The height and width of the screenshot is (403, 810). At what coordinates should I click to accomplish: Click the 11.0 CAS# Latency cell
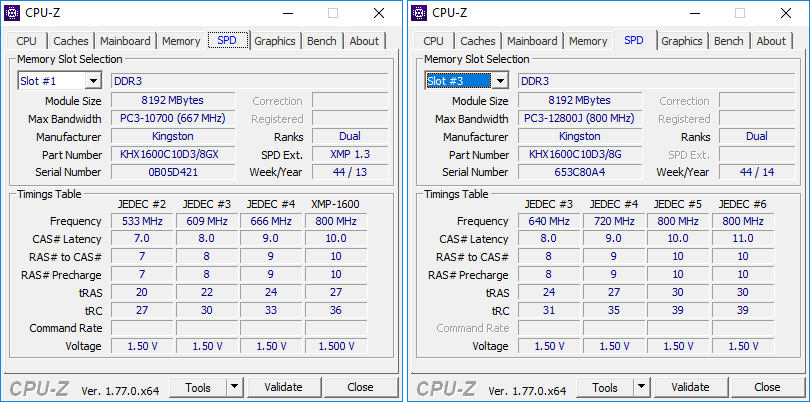tap(743, 239)
